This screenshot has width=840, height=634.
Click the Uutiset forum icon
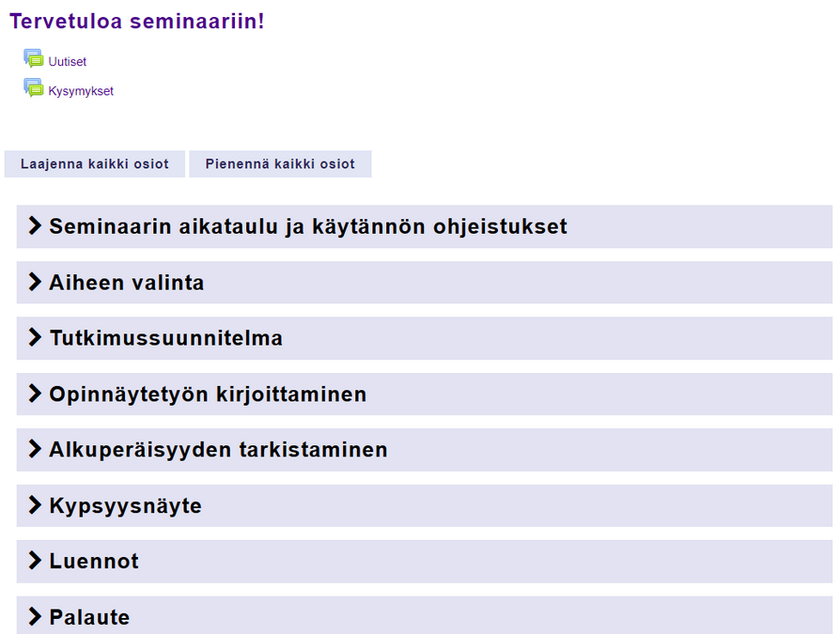point(34,59)
